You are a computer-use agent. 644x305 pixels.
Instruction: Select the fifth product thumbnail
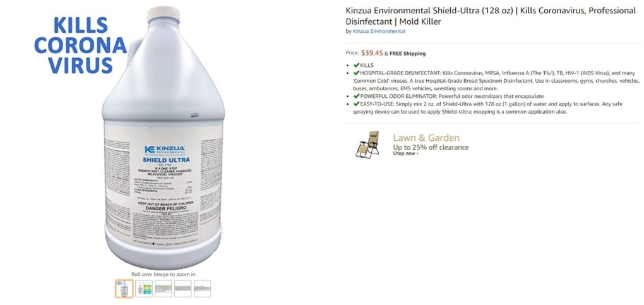(203, 289)
